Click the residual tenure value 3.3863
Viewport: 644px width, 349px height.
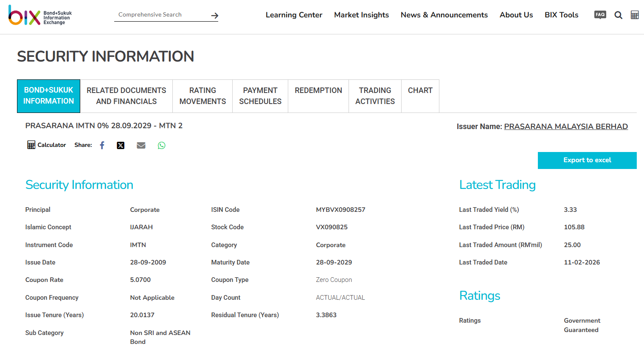coord(326,315)
